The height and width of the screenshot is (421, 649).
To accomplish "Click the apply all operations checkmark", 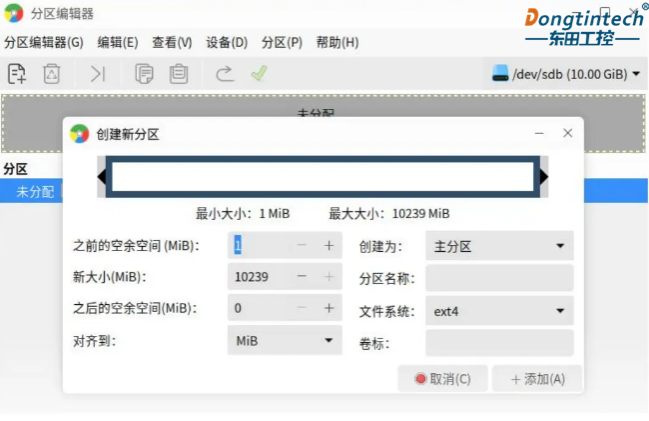I will (260, 74).
